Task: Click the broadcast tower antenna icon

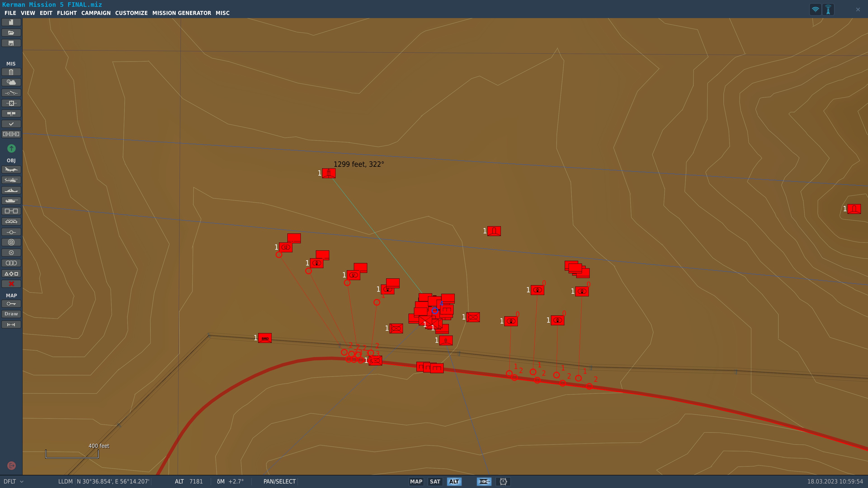Action: [x=828, y=9]
